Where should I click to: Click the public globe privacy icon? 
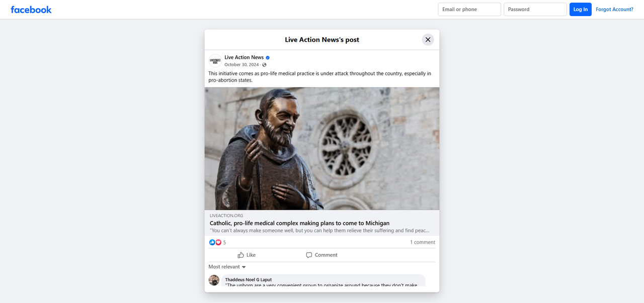coord(264,65)
